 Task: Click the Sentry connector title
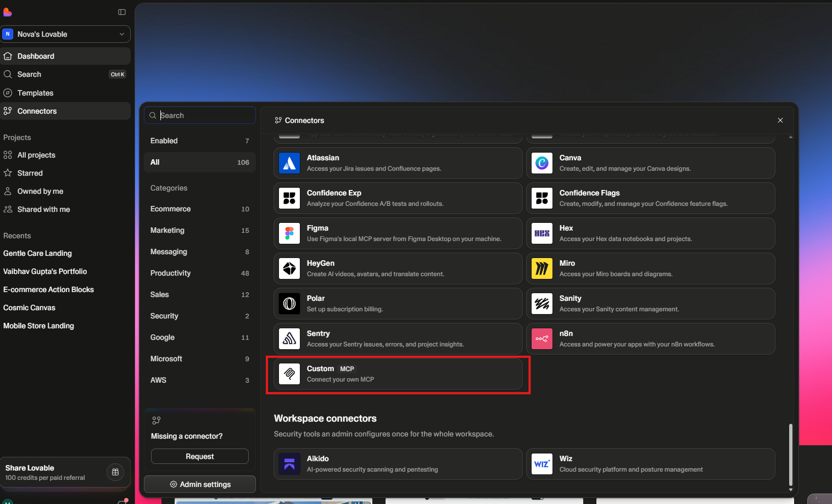pos(319,333)
